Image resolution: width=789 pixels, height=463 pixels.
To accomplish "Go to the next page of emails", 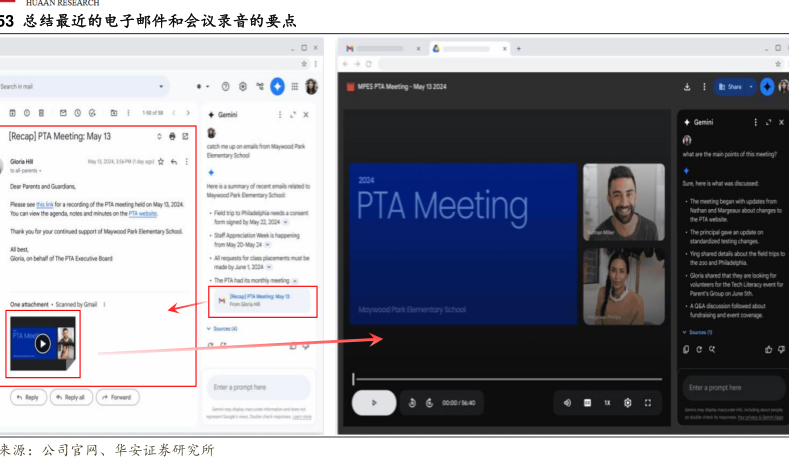I will click(x=188, y=113).
